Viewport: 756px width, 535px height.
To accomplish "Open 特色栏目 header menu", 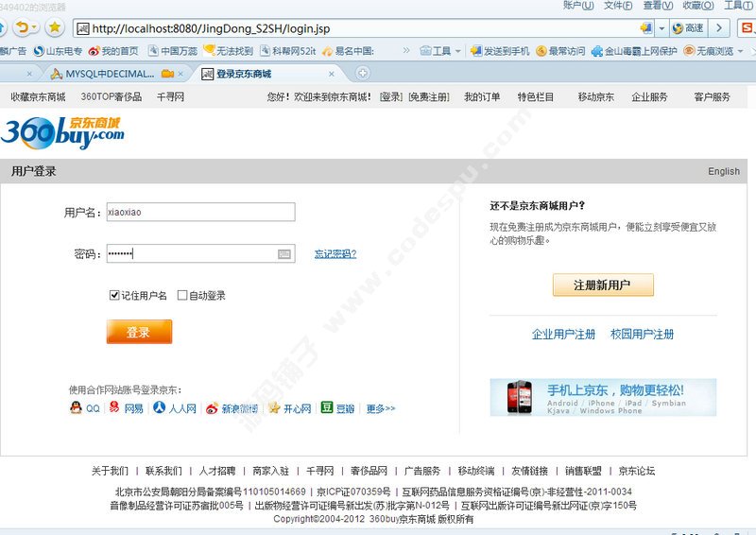I will point(536,97).
